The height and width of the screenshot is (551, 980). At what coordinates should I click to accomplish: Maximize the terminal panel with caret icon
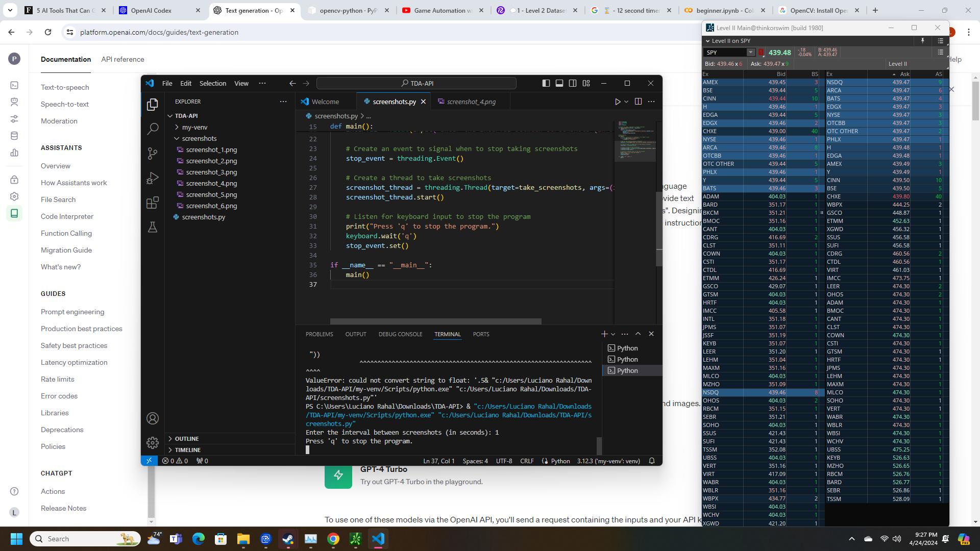click(638, 334)
